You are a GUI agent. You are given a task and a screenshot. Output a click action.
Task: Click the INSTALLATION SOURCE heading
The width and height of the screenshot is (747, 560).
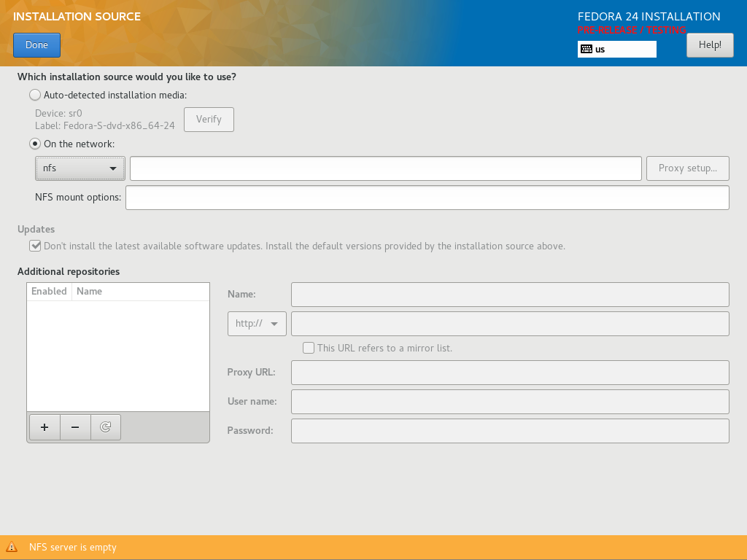pyautogui.click(x=77, y=17)
